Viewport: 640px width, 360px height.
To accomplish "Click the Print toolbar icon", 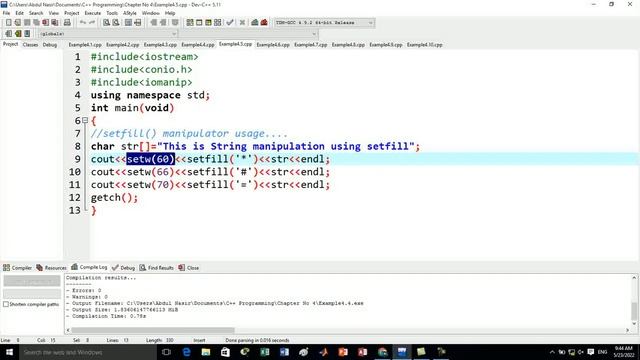I will 67,22.
